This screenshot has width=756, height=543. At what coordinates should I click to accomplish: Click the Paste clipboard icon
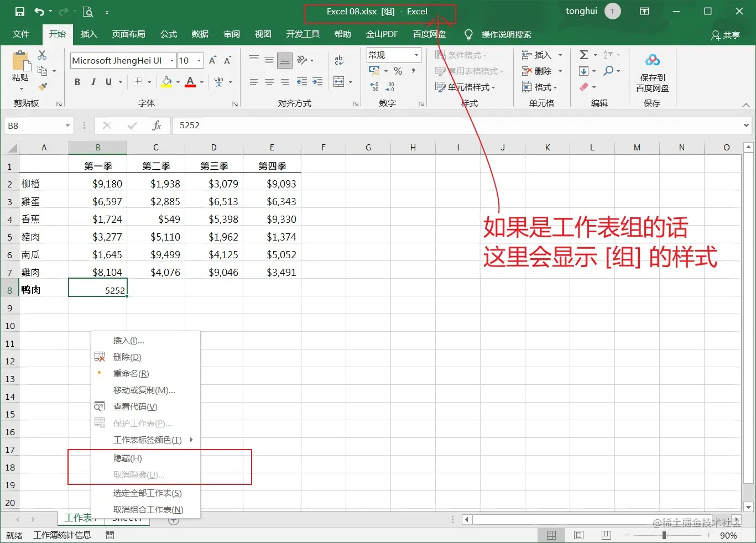coord(20,61)
